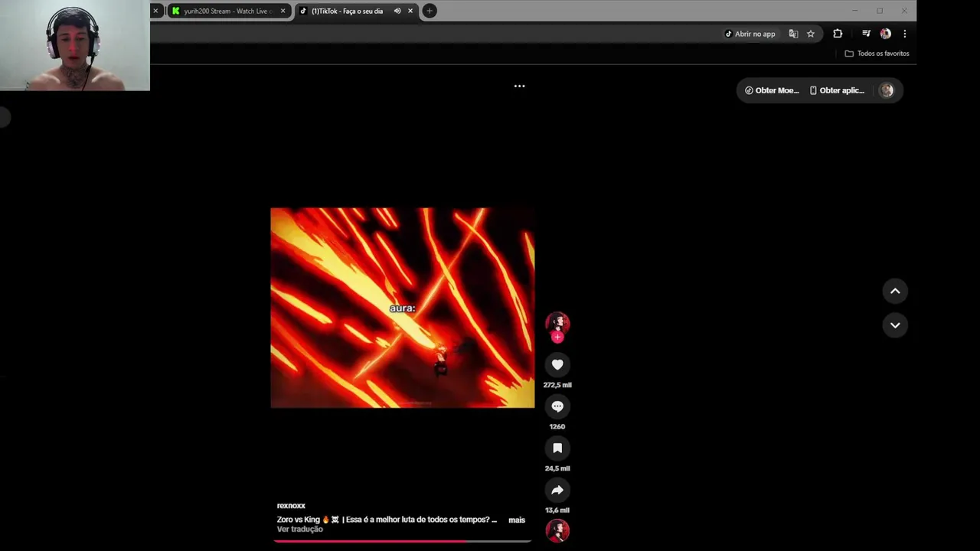The height and width of the screenshot is (551, 980).
Task: Open the Chrome three-dot menu
Action: [904, 34]
